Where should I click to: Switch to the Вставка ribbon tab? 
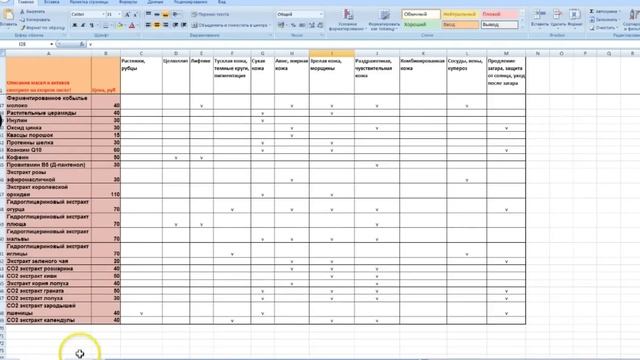[51, 2]
